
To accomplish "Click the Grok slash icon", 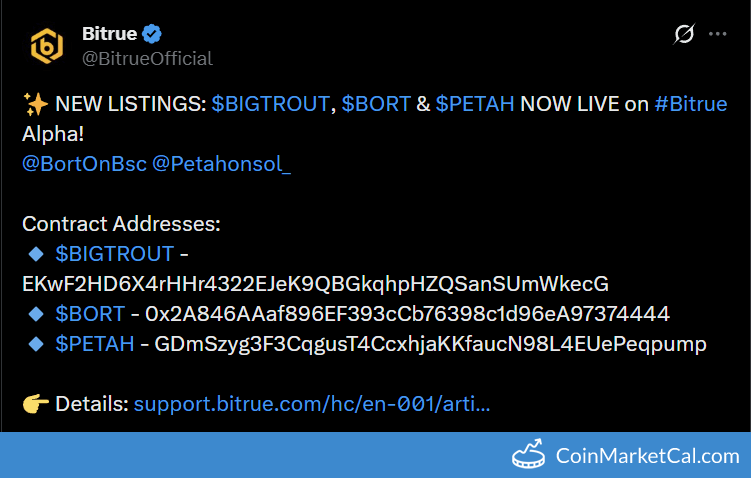I will [x=684, y=34].
